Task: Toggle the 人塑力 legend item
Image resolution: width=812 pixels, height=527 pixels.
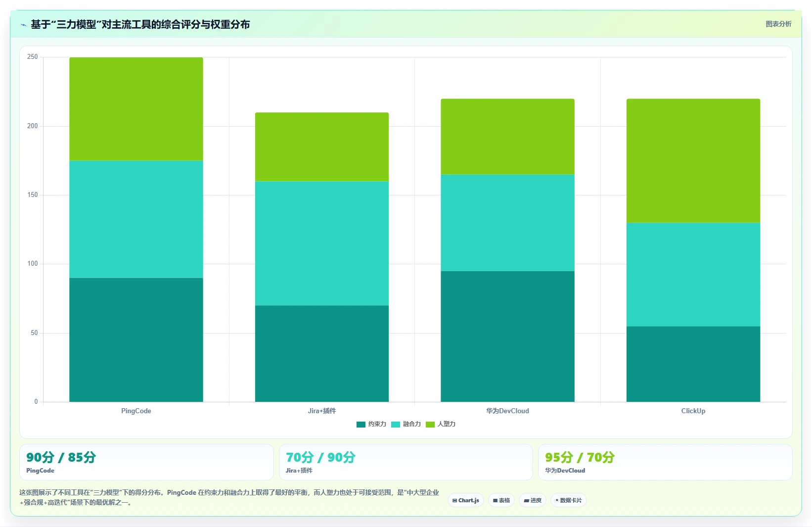Action: (441, 424)
